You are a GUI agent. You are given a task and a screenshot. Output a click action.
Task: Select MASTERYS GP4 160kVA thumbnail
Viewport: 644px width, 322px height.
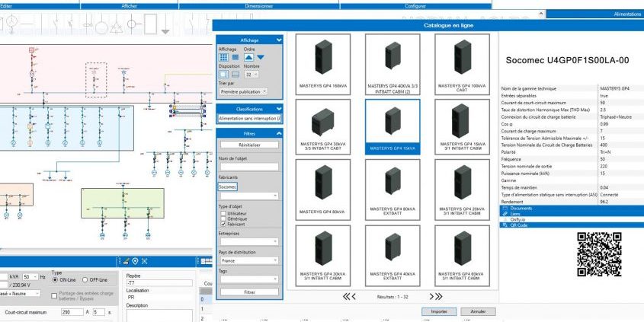coord(323,65)
